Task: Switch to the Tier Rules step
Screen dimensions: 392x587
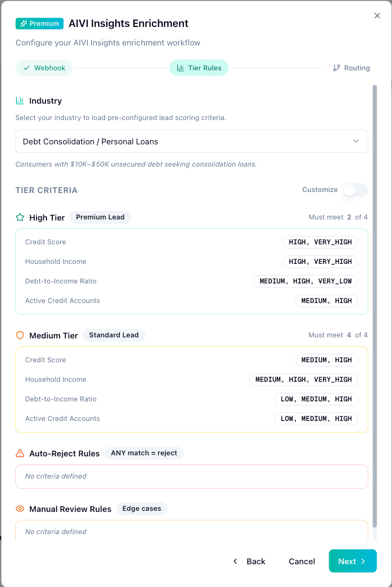Action: coord(199,68)
